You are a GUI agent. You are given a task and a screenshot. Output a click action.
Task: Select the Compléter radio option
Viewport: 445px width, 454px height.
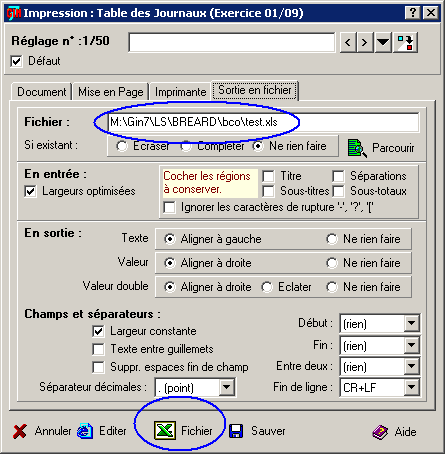coord(186,146)
